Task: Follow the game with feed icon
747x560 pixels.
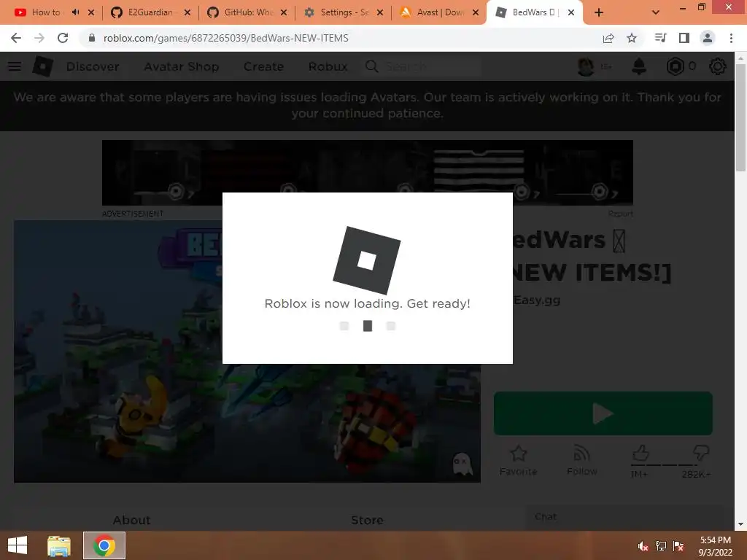Action: coord(581,454)
